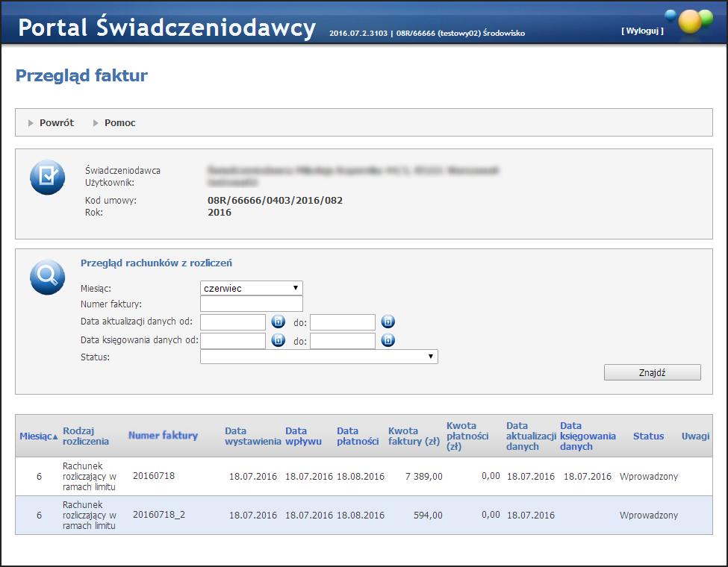Viewport: 728px width, 567px height.
Task: Click the Przegląd faktur page heading
Action: pyautogui.click(x=81, y=75)
